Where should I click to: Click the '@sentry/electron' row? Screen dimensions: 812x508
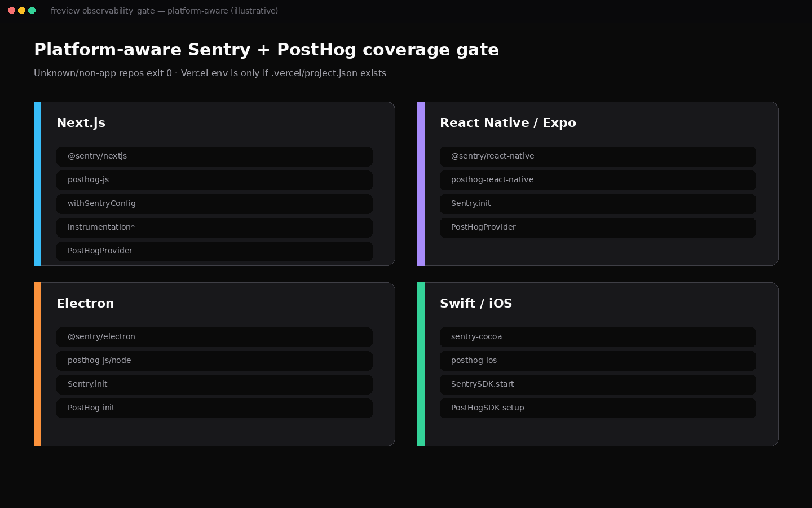[x=214, y=337]
